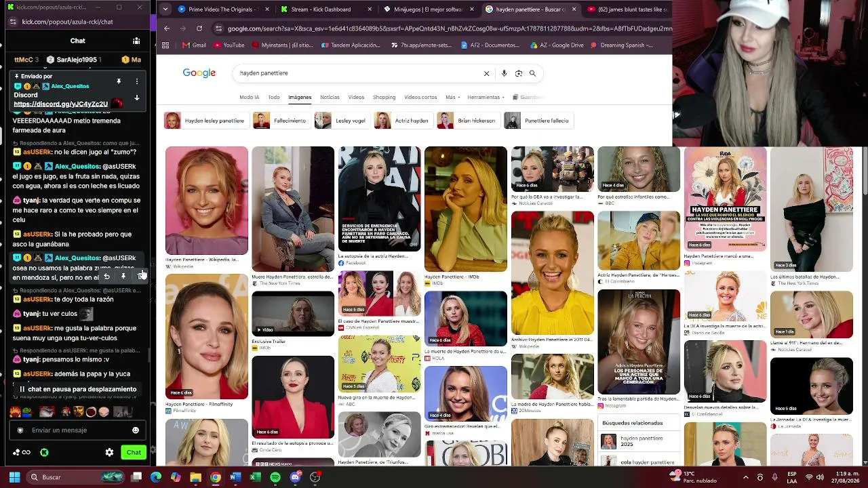Clear the Google search box
Screen dimensions: 868x488
[486, 73]
